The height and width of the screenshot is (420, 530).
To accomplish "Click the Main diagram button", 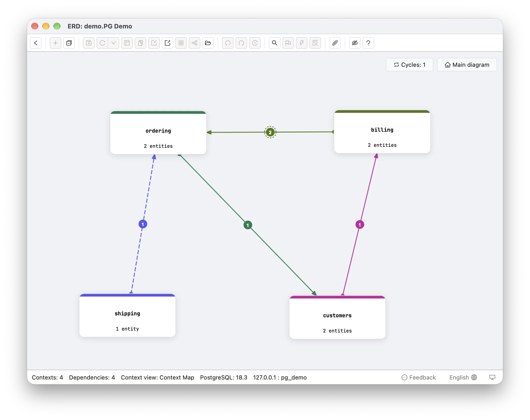I will [x=467, y=65].
